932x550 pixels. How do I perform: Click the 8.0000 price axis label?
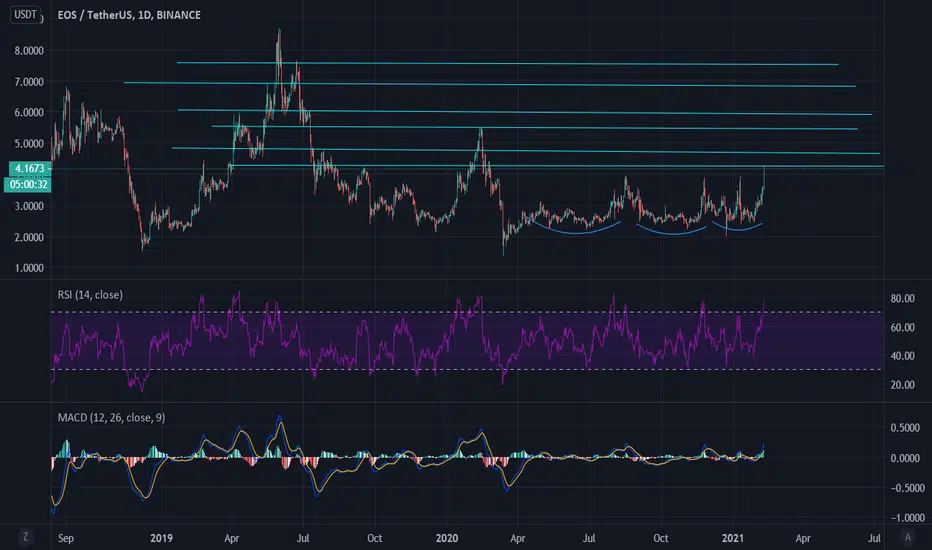point(29,51)
